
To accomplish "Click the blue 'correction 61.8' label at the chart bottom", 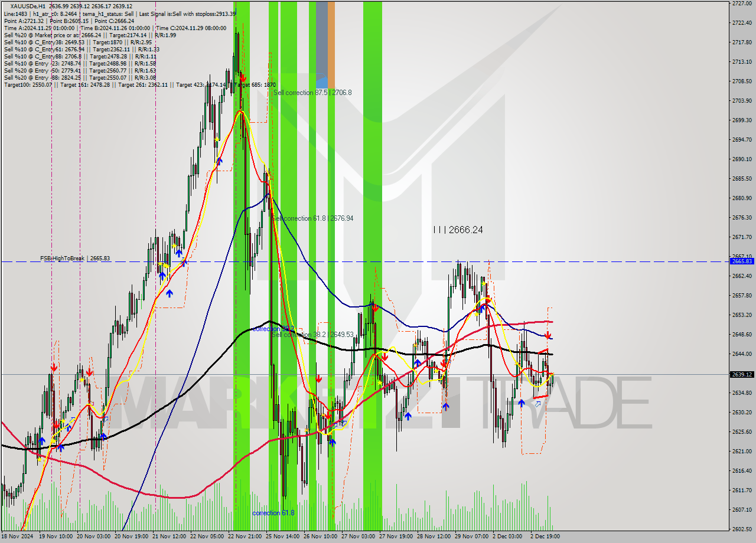I will (x=273, y=513).
